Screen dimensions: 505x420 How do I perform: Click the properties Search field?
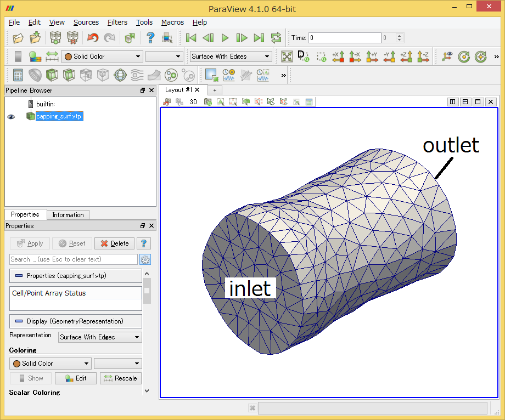[74, 259]
